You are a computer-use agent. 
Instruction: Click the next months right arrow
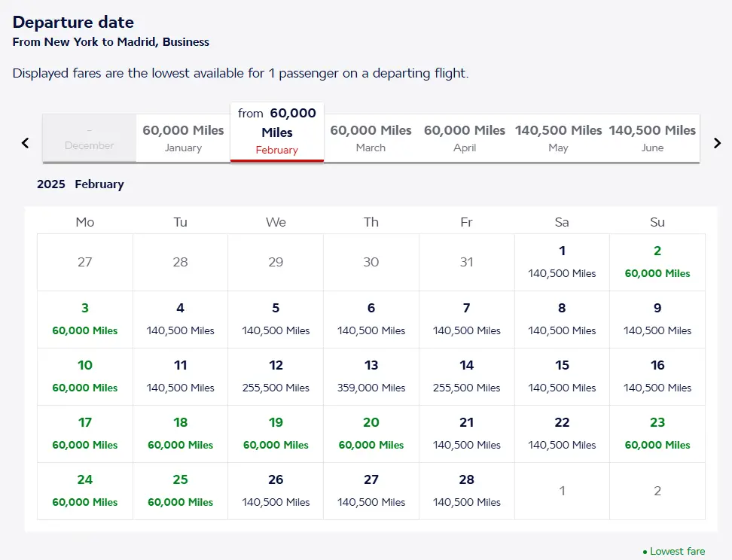click(717, 143)
